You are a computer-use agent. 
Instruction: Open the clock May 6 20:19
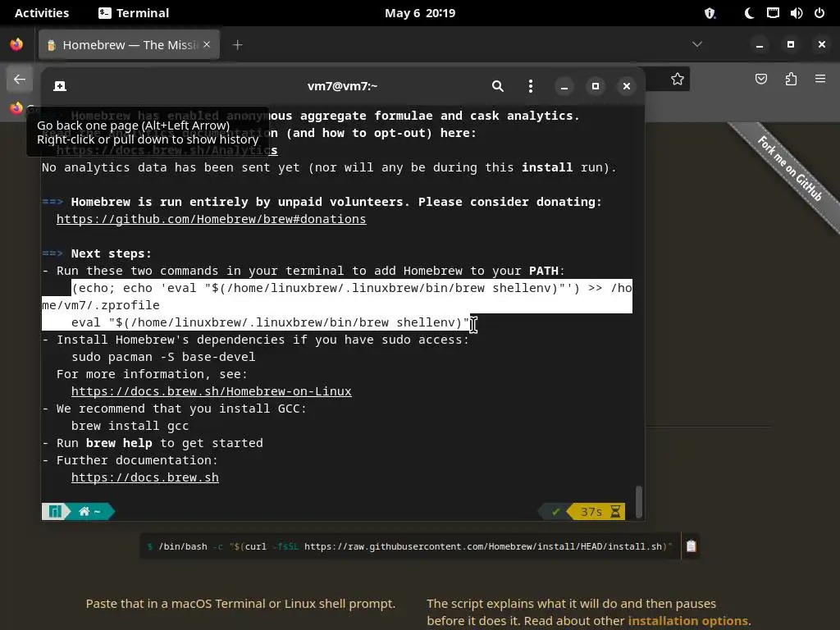[x=420, y=13]
